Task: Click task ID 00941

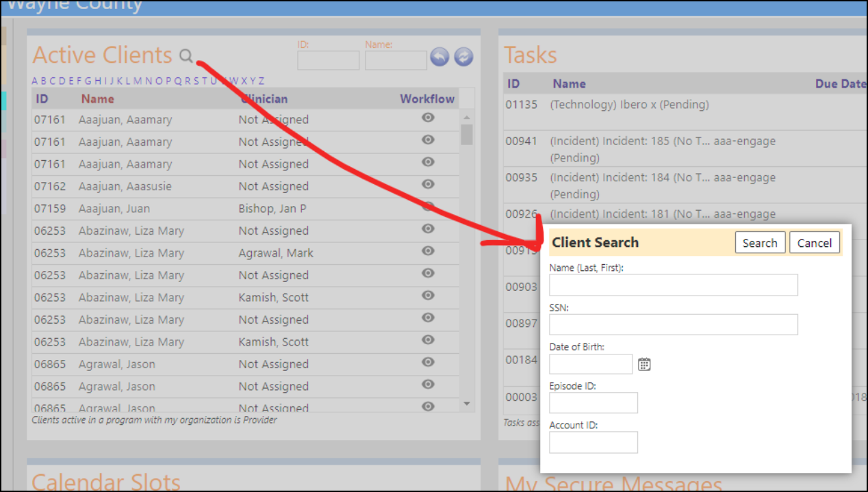Action: coord(522,141)
